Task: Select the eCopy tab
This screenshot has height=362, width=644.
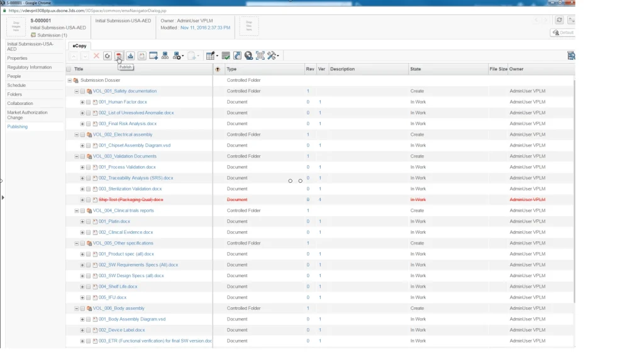Action: pos(79,46)
